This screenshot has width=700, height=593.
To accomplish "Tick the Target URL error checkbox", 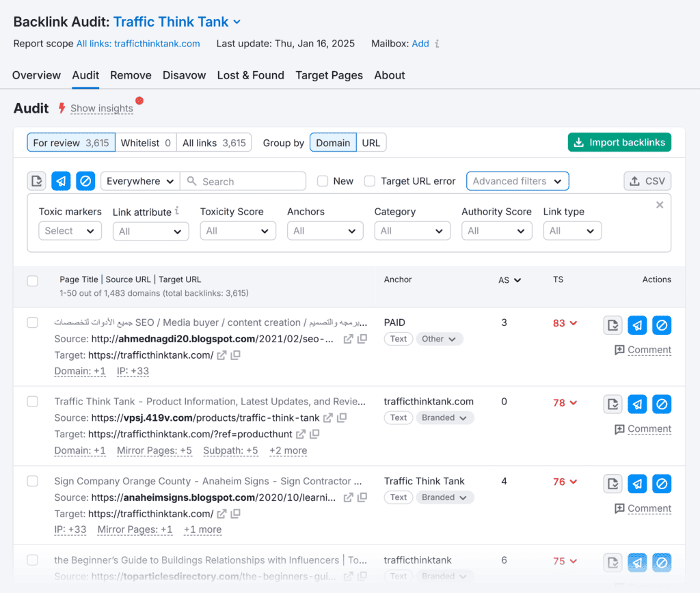I will point(370,181).
